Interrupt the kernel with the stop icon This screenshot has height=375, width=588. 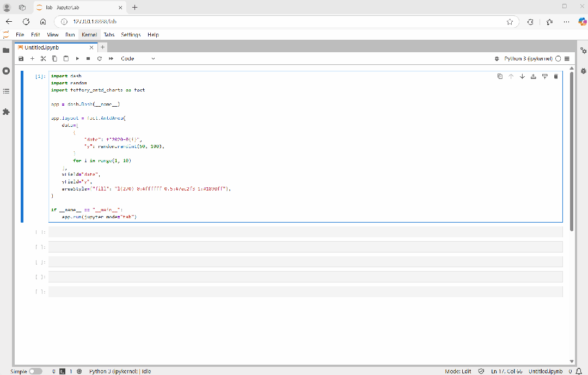pos(88,59)
